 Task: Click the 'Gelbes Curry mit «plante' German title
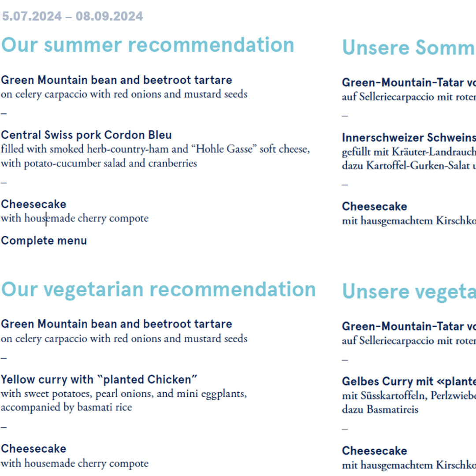[x=409, y=381]
